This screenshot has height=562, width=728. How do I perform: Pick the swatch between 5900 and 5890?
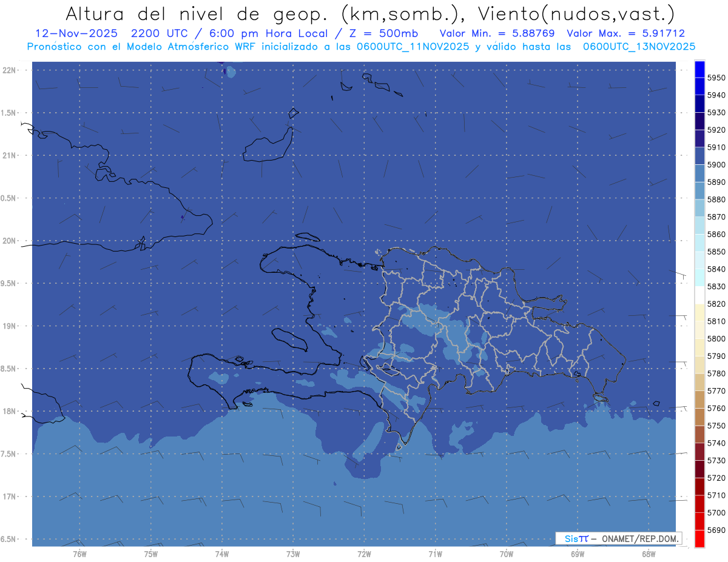tap(699, 173)
